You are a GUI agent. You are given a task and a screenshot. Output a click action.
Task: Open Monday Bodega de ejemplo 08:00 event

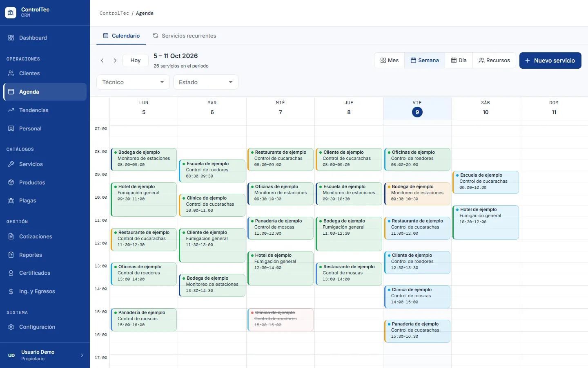(144, 159)
